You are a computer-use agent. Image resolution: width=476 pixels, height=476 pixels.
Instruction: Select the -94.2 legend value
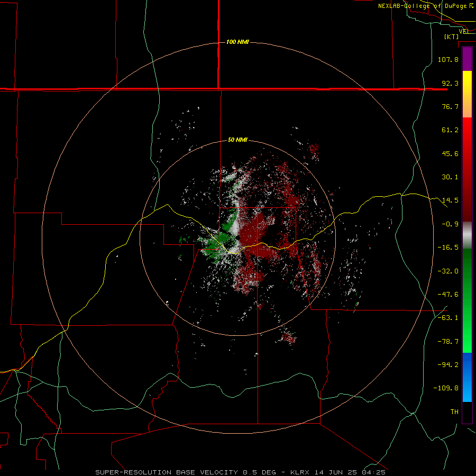pos(448,364)
